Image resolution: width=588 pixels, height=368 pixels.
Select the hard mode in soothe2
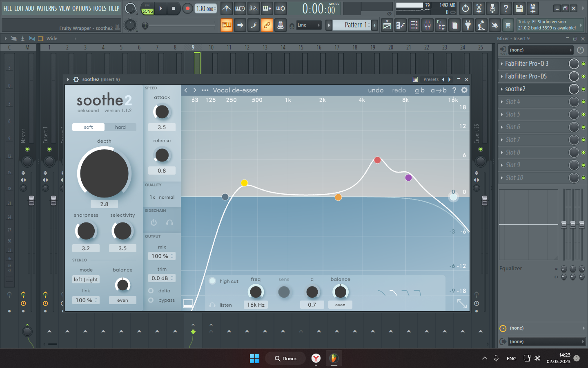coord(120,127)
